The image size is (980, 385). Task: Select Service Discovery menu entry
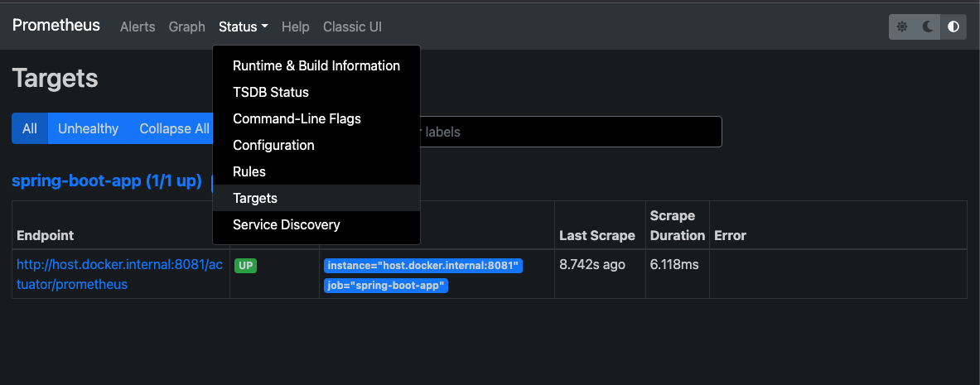pos(286,224)
